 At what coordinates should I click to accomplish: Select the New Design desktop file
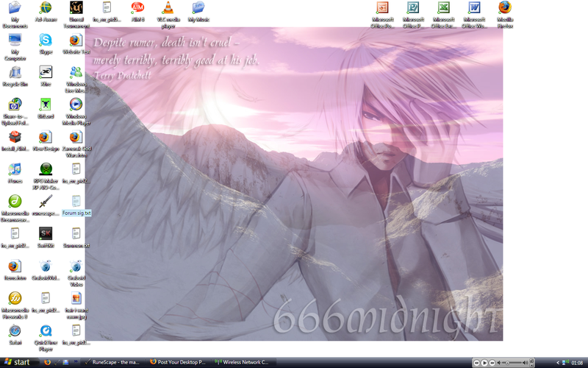click(x=46, y=141)
